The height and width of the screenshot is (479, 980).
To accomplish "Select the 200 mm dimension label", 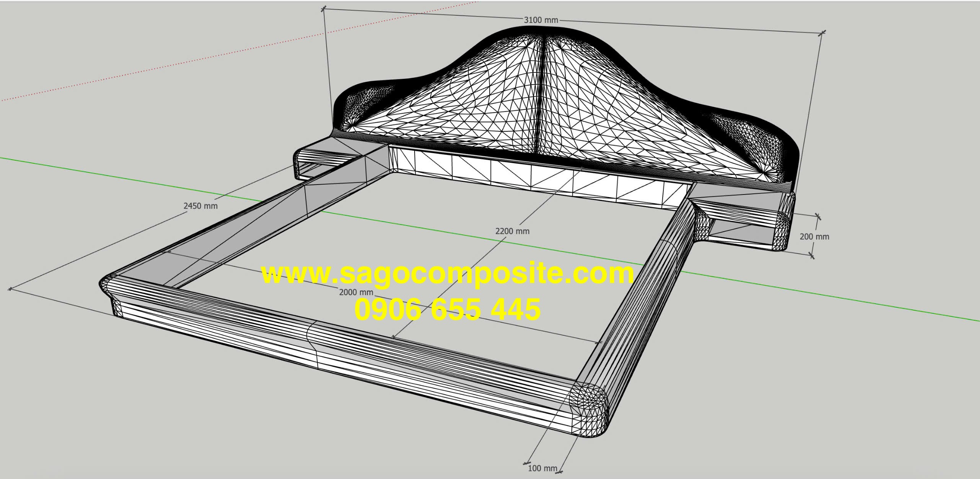I will click(814, 237).
